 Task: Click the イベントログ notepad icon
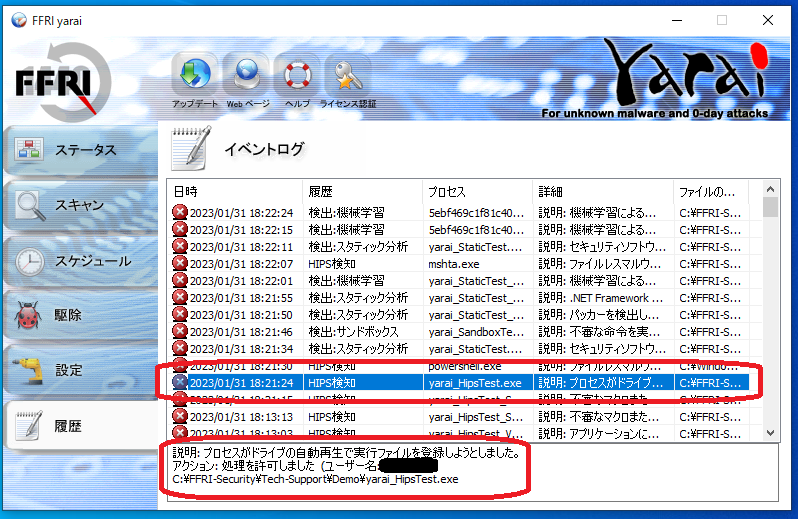[190, 149]
